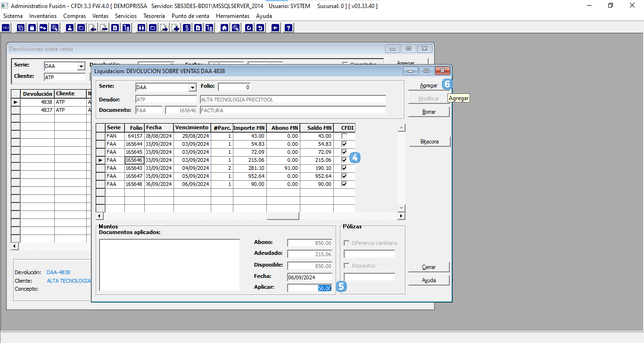Click the documents grid horizontal scrollbar thumb
This screenshot has height=344, width=644.
pos(283,216)
